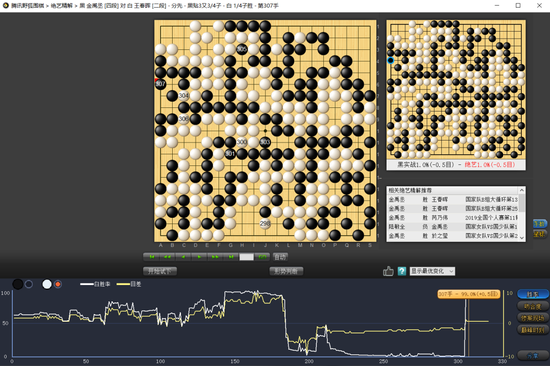The height and width of the screenshot is (366, 550).
Task: Open the last recommended row 金禹丞 胜 於之莹
Action: pyautogui.click(x=453, y=236)
